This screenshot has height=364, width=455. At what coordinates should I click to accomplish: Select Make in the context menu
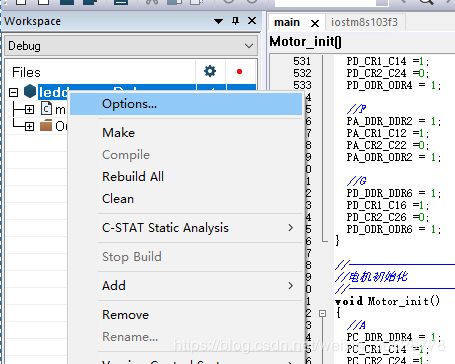119,133
